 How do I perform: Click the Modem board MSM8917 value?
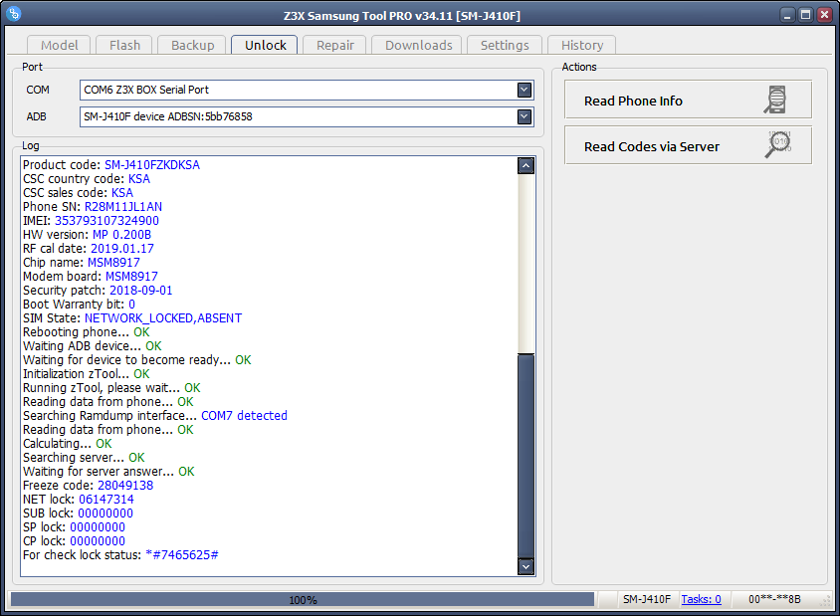[x=131, y=277]
